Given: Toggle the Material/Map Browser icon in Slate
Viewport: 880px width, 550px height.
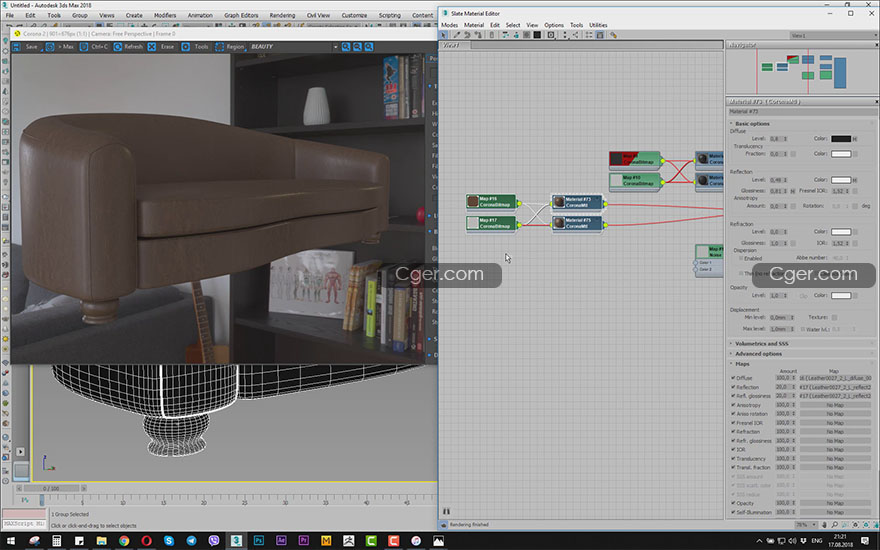Looking at the screenshot, I should pos(589,35).
